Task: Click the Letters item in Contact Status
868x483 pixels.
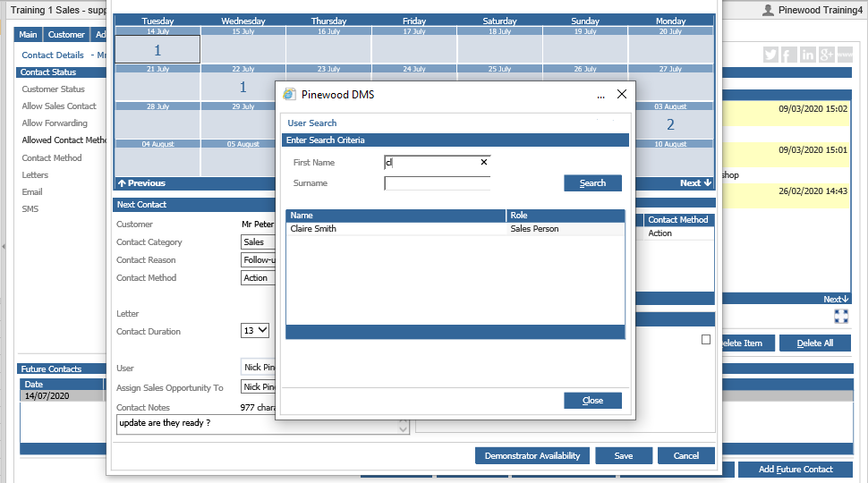Action: point(35,174)
